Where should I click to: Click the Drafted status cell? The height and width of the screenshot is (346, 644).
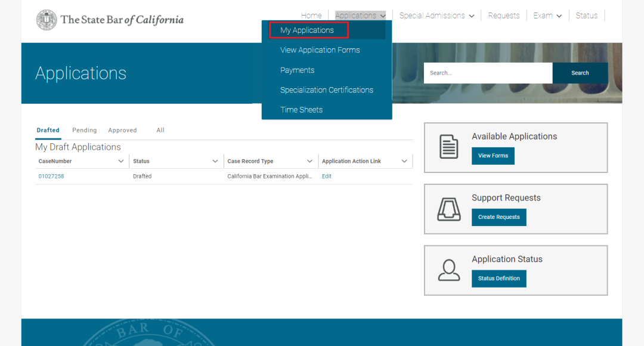tap(142, 177)
